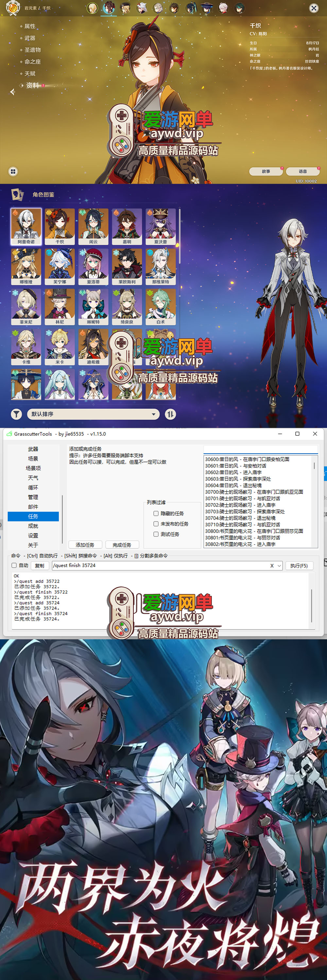Image resolution: width=327 pixels, height=980 pixels.
Task: Clear command with X in command box
Action: [272, 566]
